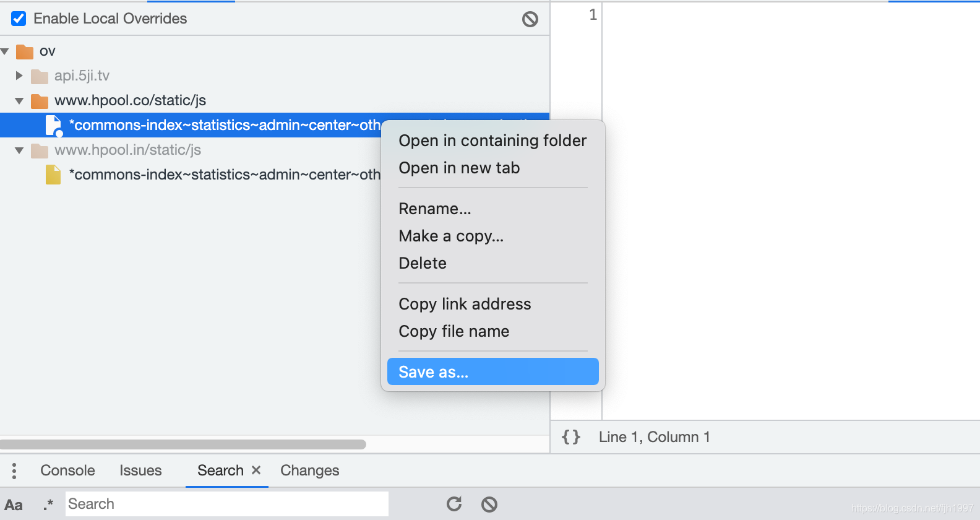Toggle regular expression search option

(x=48, y=505)
